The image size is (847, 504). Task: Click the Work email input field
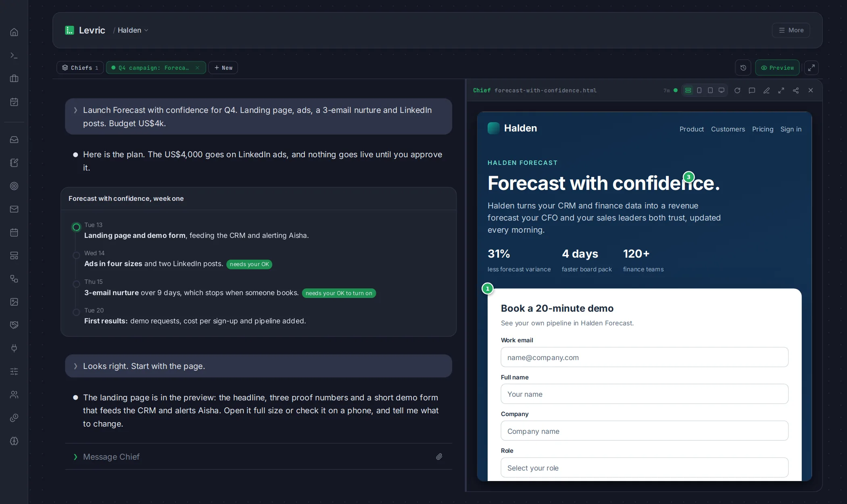click(x=645, y=357)
